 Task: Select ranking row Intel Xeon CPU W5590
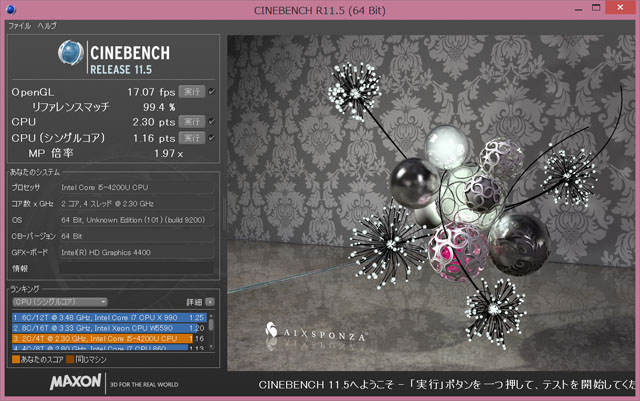pos(109,328)
